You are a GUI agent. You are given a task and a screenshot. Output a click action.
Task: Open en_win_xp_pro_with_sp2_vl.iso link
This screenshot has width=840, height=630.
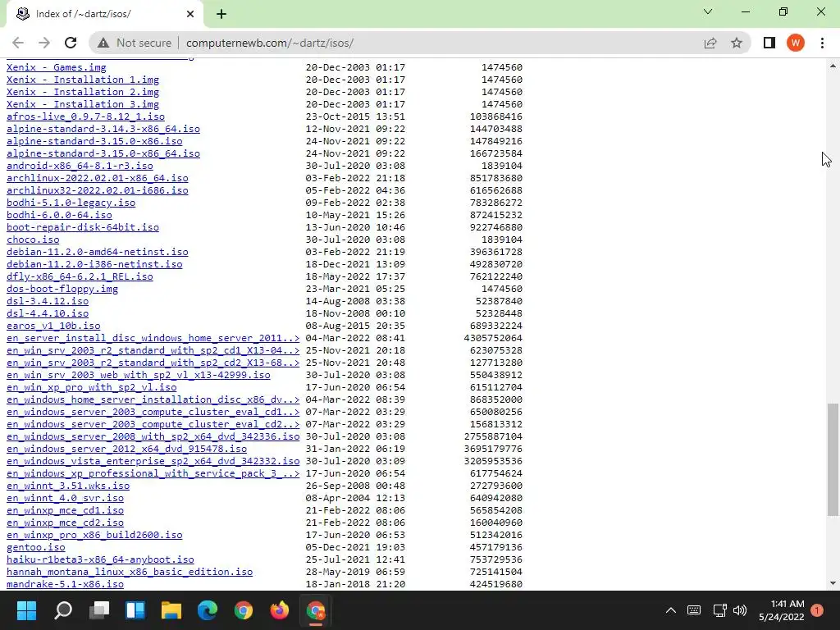click(x=92, y=388)
